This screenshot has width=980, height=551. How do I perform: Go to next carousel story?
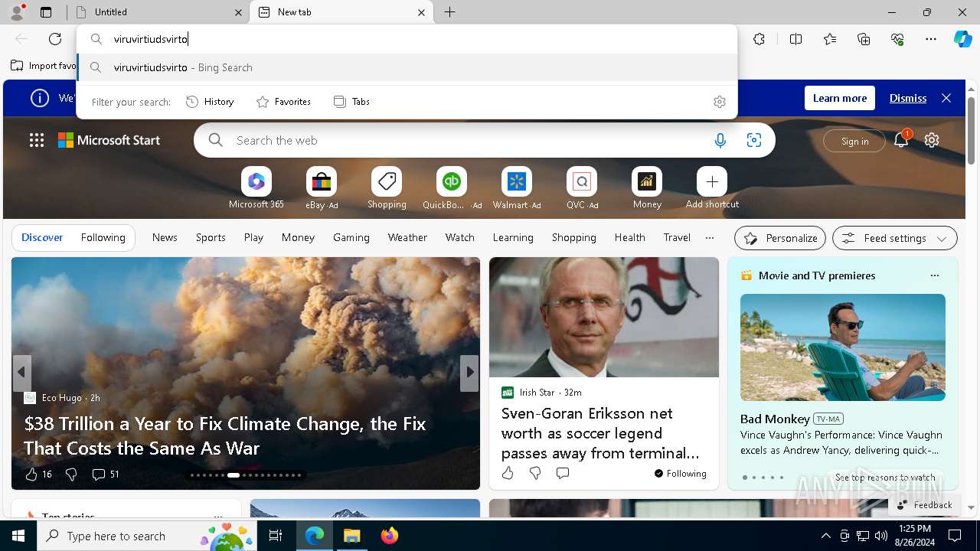coord(469,373)
